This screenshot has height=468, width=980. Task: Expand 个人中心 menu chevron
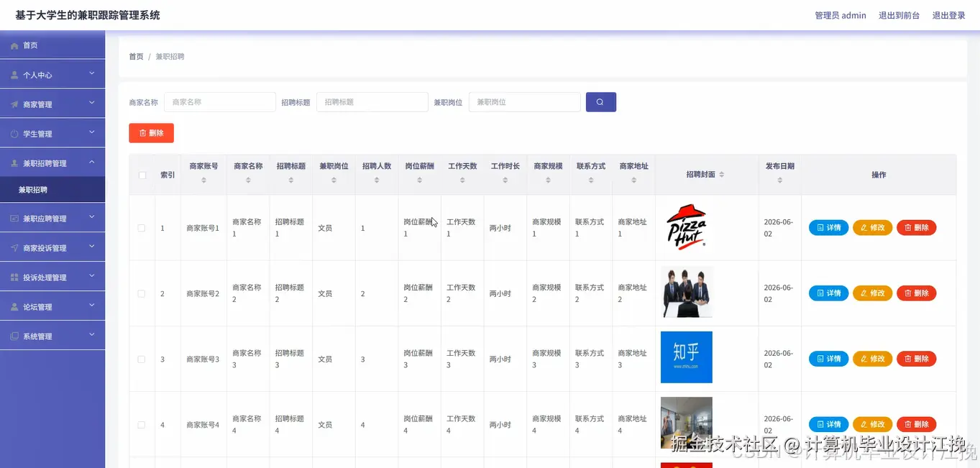tap(92, 73)
